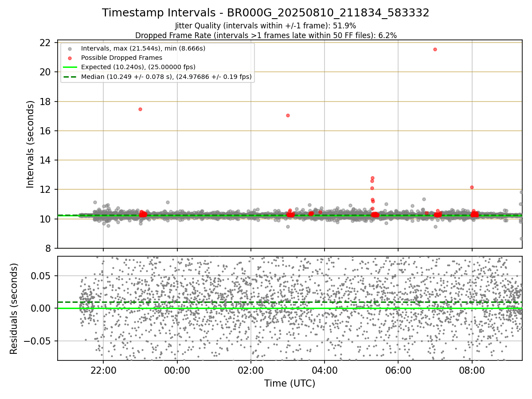532x399 pixels.
Task: Click the highest red outlier near 21.5 seconds
Action: (x=435, y=49)
